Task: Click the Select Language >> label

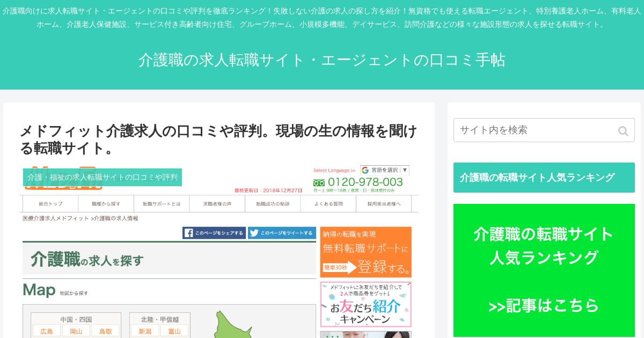Action: click(x=334, y=171)
